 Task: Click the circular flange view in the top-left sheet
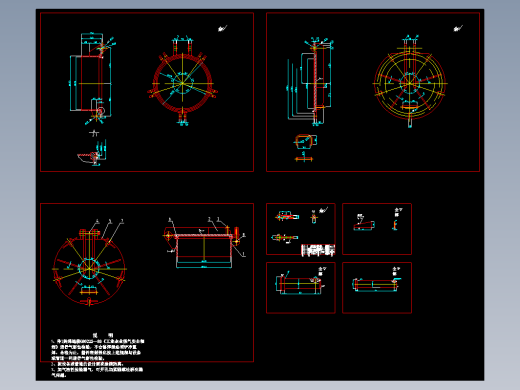[183, 80]
